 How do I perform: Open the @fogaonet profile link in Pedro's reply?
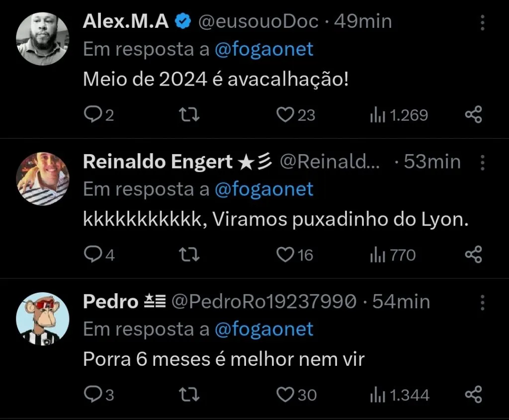coord(265,329)
